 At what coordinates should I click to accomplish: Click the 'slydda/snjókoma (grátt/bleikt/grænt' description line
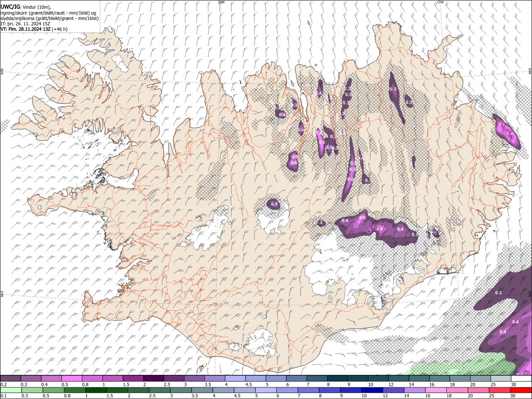tap(49, 18)
